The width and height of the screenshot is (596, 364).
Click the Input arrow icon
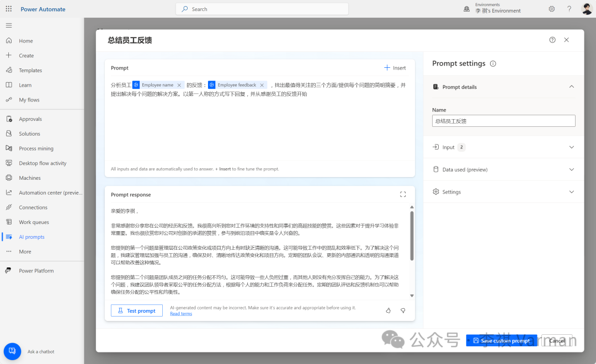[x=435, y=147]
